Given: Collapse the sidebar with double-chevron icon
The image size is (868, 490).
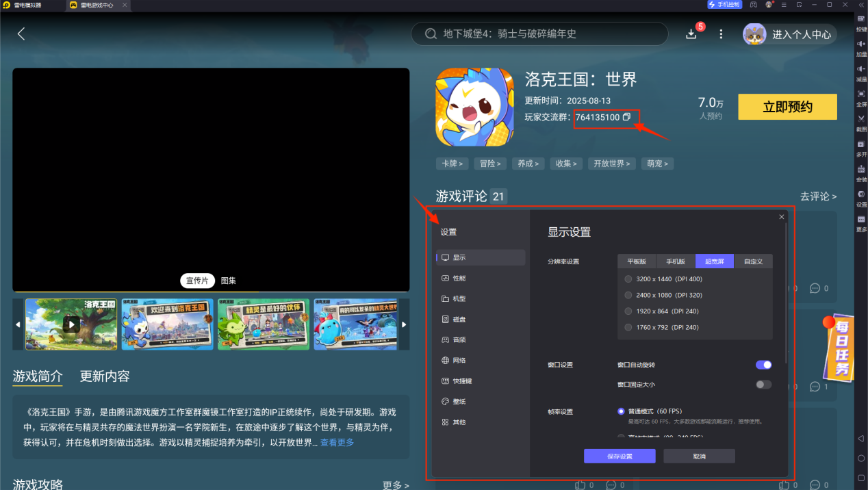Looking at the screenshot, I should click(860, 5).
